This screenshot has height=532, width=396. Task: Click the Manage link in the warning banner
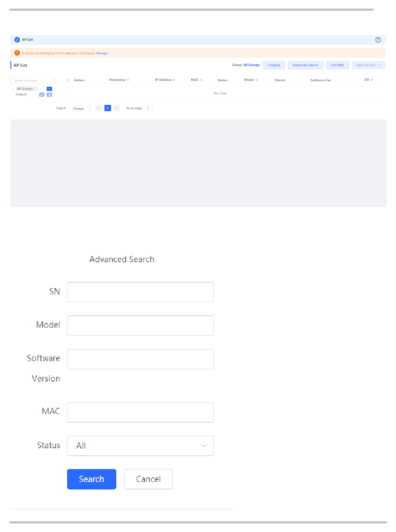102,53
